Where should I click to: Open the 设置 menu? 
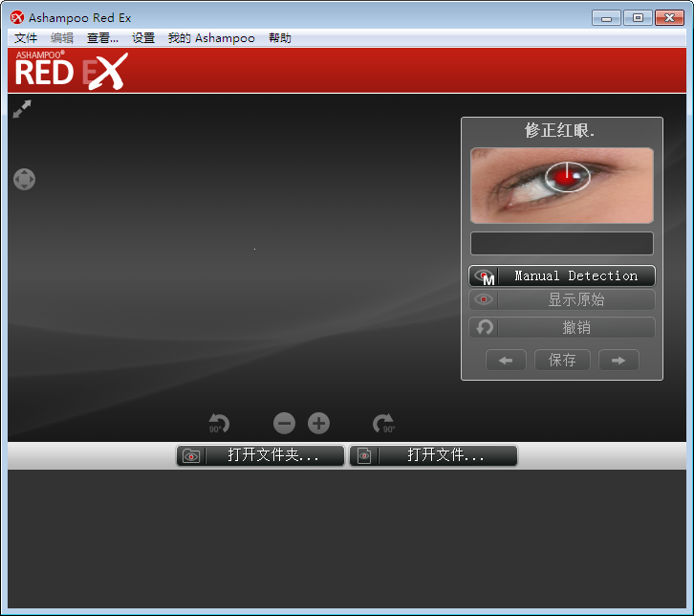[143, 38]
